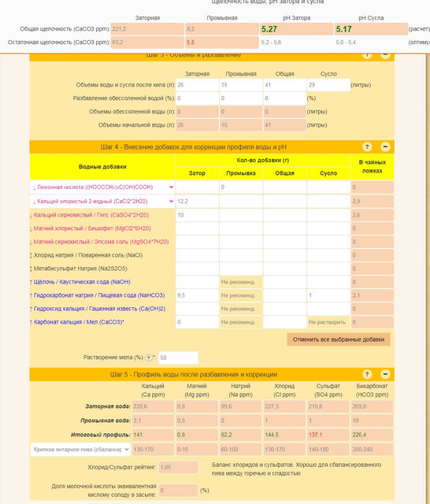430x504 pixels.
Task: Click calcium chloride mash field 12,2
Action: click(197, 202)
